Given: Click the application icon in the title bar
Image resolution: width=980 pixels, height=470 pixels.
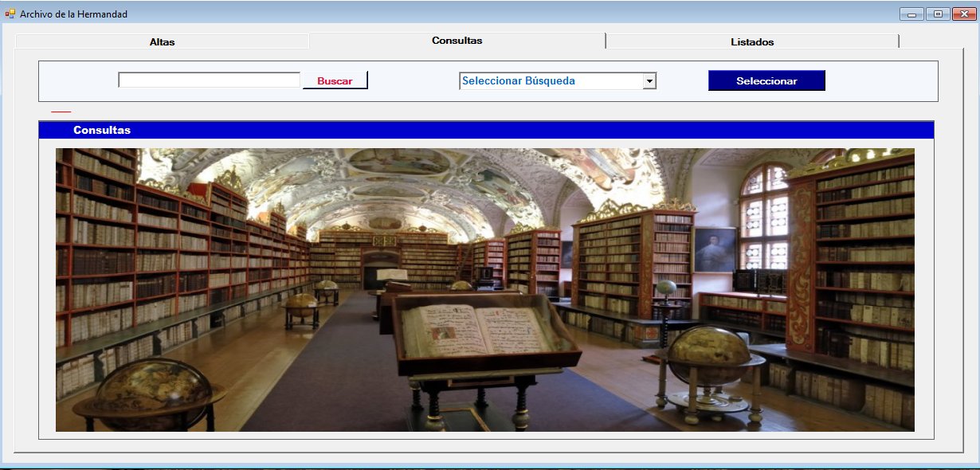Looking at the screenshot, I should (10, 14).
